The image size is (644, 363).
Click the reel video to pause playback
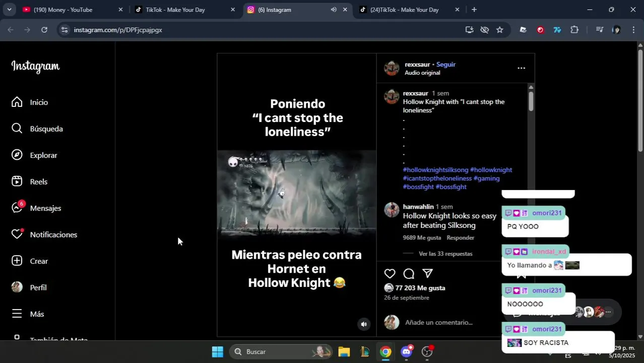[297, 195]
